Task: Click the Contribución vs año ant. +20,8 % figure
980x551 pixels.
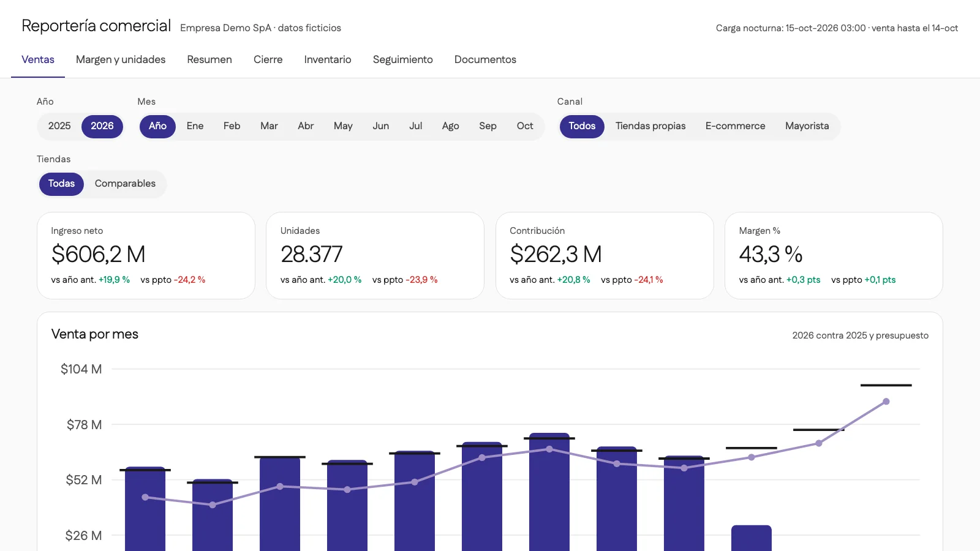Action: 573,280
